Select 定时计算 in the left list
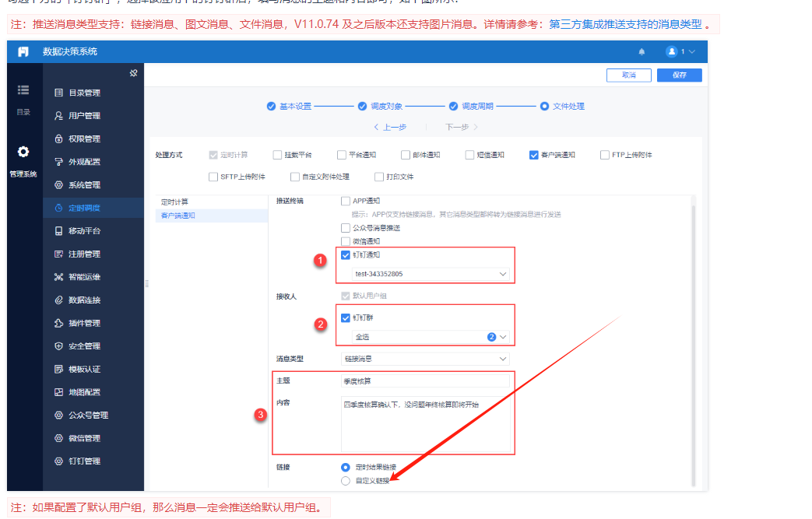Image resolution: width=812 pixels, height=519 pixels. click(x=211, y=202)
